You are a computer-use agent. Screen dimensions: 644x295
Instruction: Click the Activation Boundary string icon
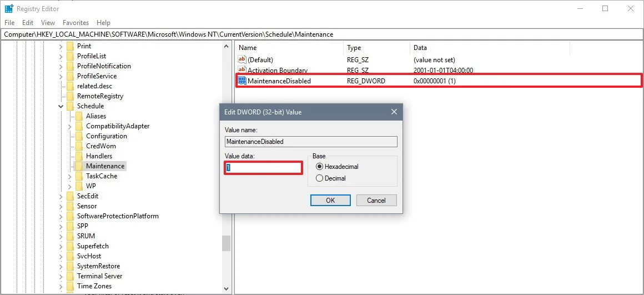[242, 70]
